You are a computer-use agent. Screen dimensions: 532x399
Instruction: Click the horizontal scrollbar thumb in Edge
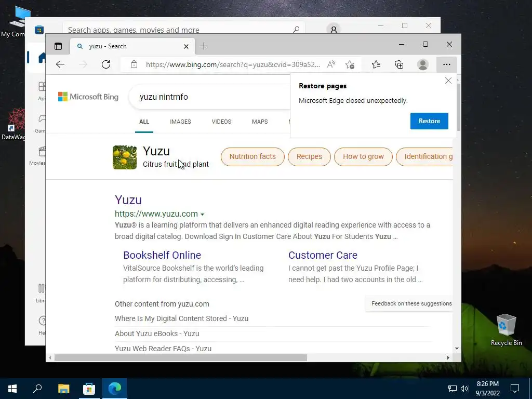(180, 357)
